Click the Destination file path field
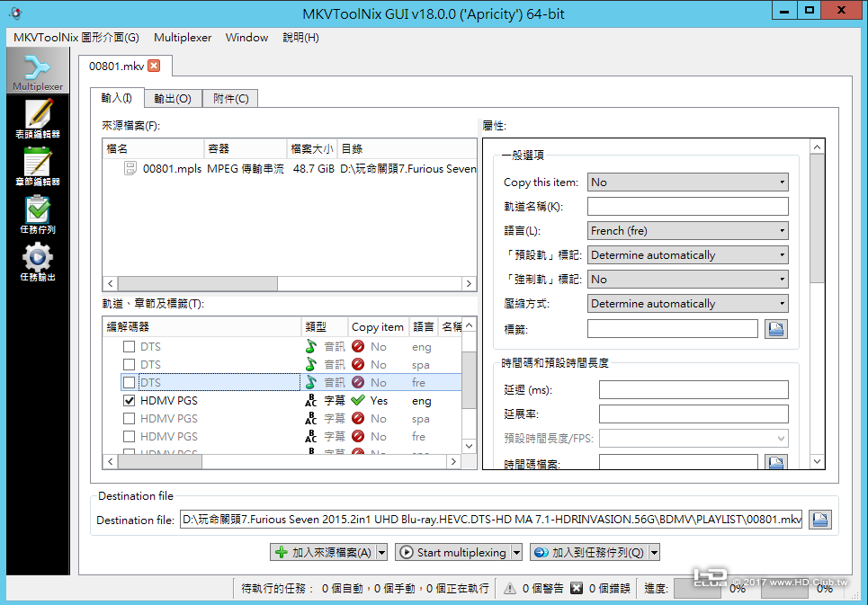The height and width of the screenshot is (605, 868). pyautogui.click(x=491, y=520)
